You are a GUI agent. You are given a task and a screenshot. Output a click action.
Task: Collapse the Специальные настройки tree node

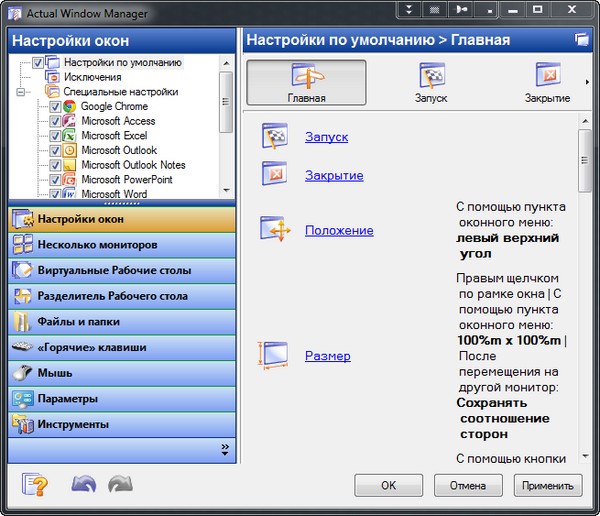(x=21, y=92)
